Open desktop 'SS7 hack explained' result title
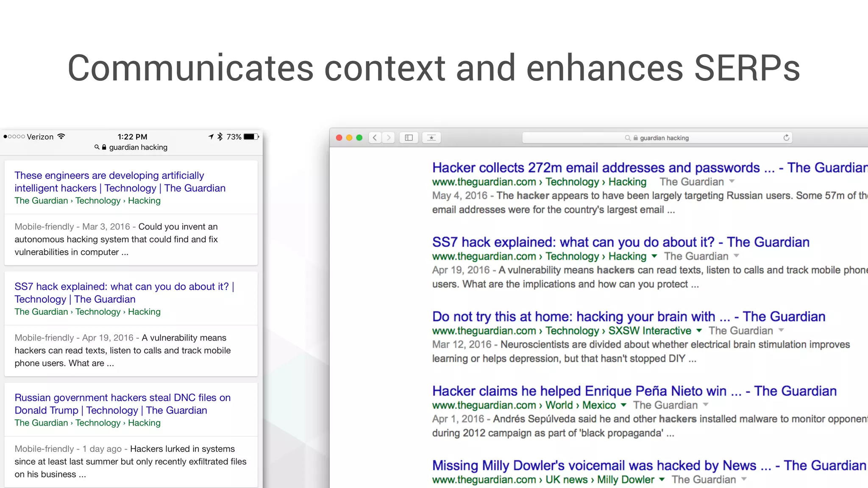The height and width of the screenshot is (488, 868). click(x=621, y=242)
